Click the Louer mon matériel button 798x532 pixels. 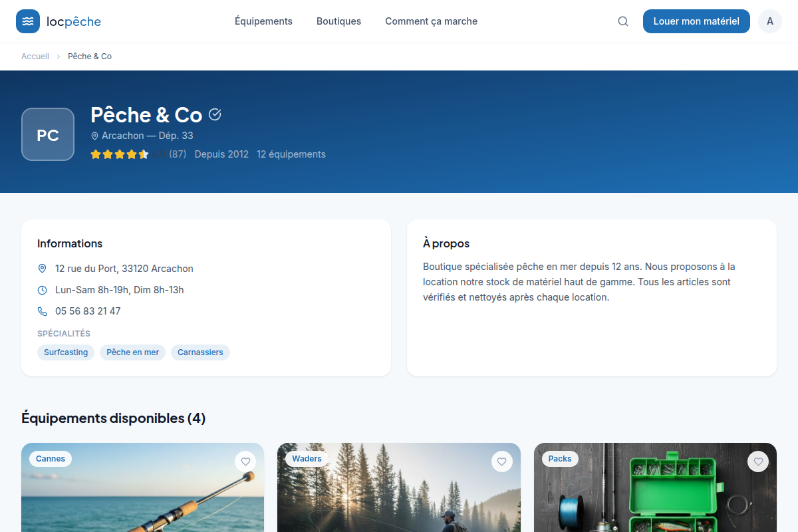pyautogui.click(x=696, y=21)
